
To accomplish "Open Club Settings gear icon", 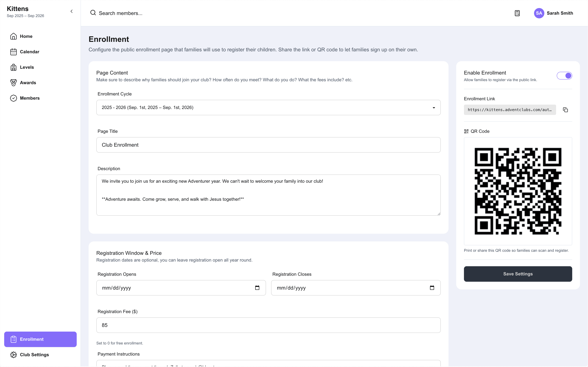I will click(13, 355).
